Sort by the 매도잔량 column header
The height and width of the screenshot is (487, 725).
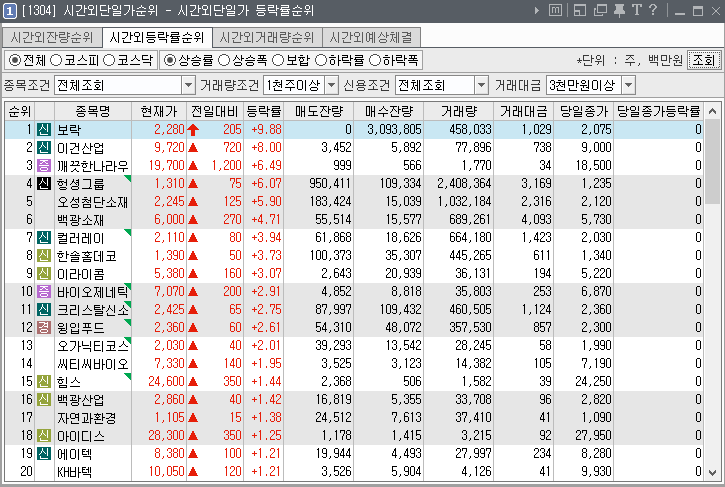(319, 111)
